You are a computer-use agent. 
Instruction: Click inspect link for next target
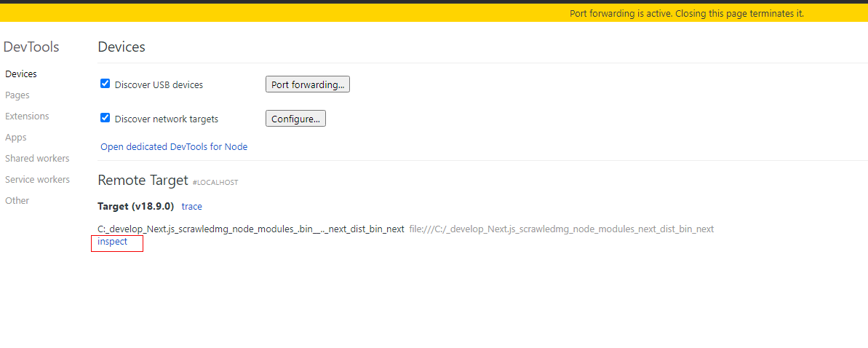coord(112,242)
